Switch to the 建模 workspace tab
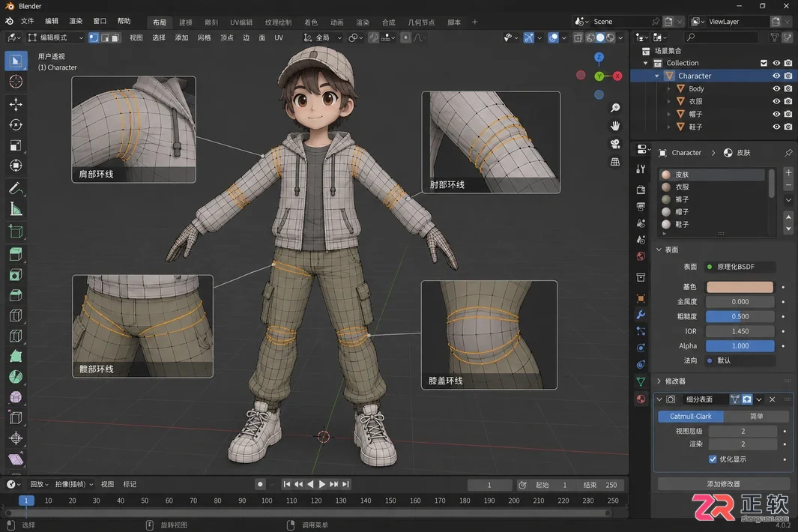 click(x=186, y=22)
